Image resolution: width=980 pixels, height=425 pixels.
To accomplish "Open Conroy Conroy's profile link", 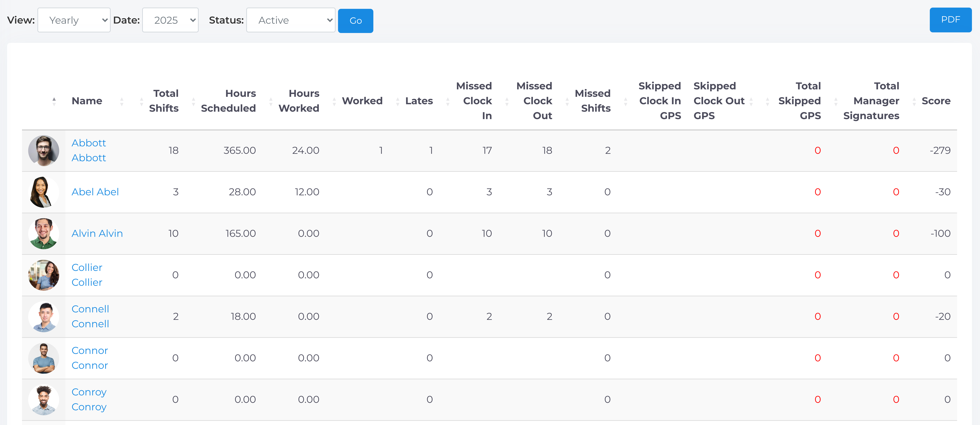I will (x=89, y=399).
